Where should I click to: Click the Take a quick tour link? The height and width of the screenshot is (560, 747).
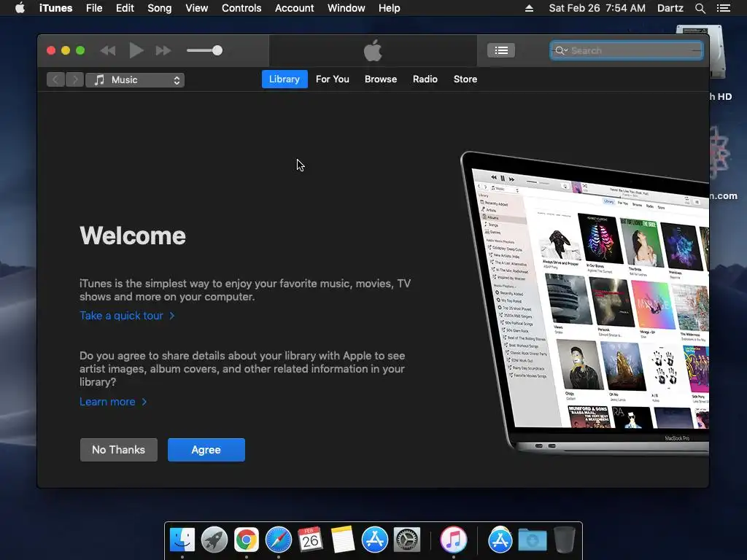click(x=127, y=316)
